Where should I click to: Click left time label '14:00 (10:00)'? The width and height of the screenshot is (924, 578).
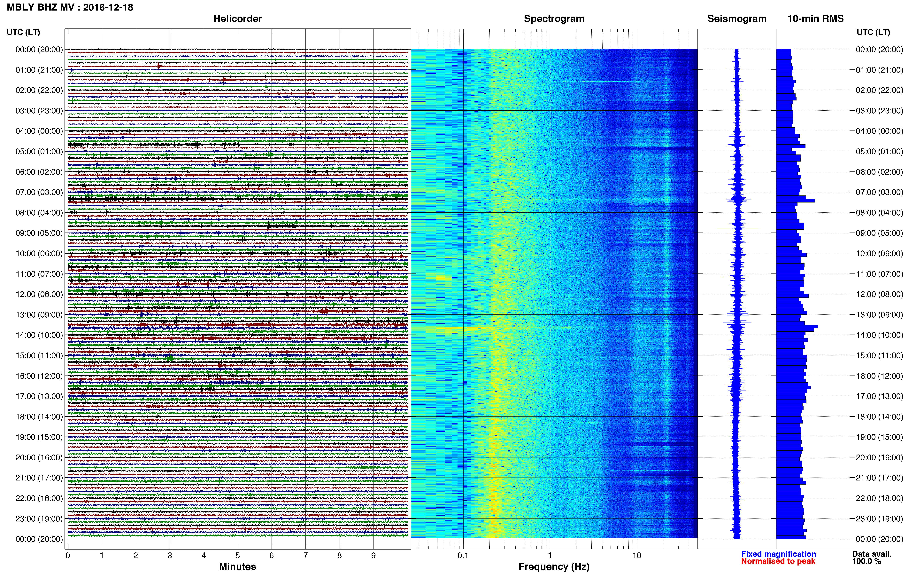(39, 335)
